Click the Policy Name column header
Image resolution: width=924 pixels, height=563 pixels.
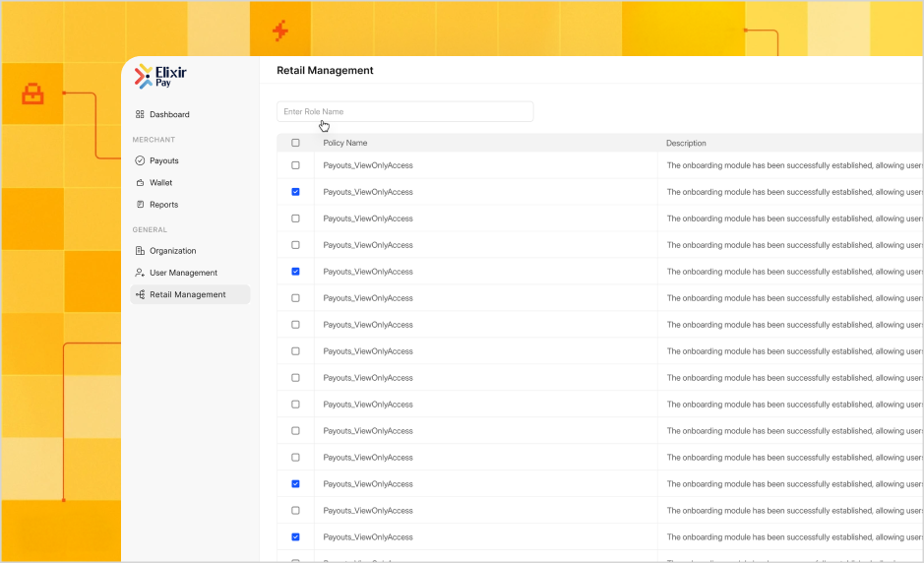(344, 143)
